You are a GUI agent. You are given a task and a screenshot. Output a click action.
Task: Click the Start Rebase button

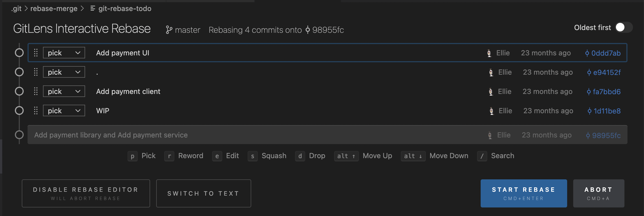click(x=523, y=193)
